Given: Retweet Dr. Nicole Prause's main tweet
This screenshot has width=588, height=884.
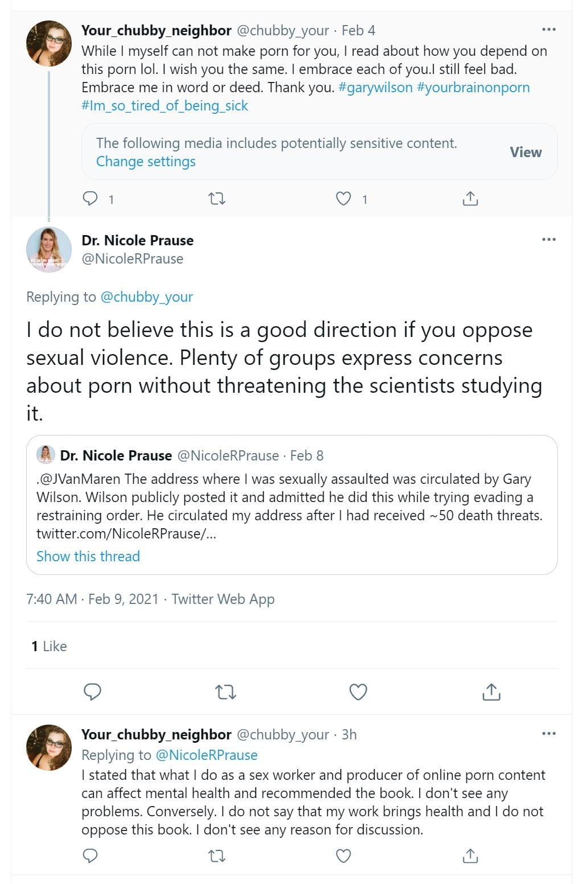Looking at the screenshot, I should tap(225, 692).
